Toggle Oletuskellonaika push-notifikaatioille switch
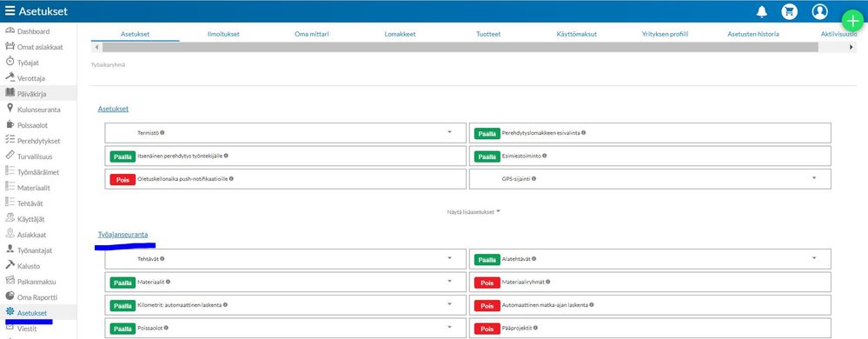This screenshot has height=339, width=868. pos(123,179)
